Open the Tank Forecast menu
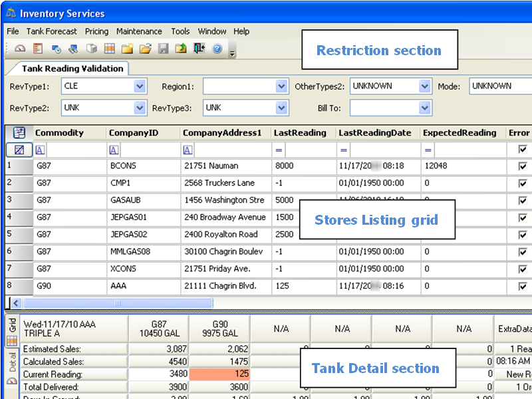Screen dimensions: 532x399 coord(52,31)
